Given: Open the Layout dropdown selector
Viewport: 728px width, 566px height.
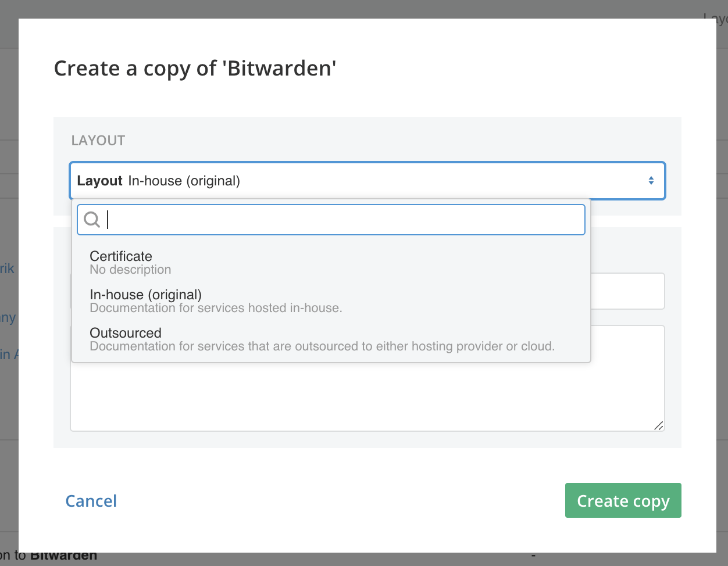Looking at the screenshot, I should pos(367,181).
